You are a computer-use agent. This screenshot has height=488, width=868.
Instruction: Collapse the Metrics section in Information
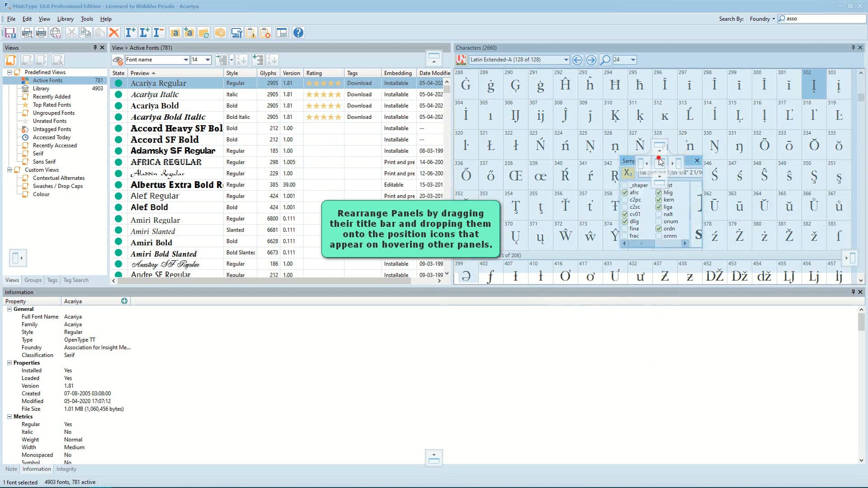(9, 417)
